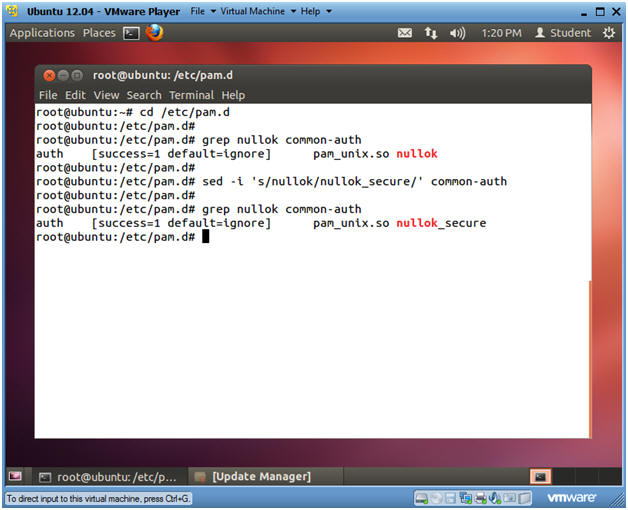
Task: Open the sound volume indicator
Action: point(457,33)
